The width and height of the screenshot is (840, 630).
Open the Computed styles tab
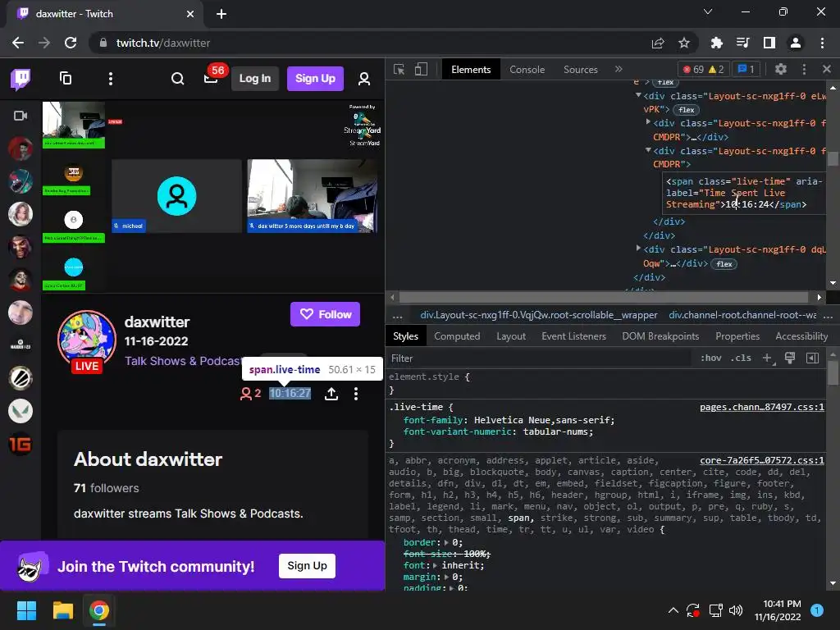(x=457, y=336)
